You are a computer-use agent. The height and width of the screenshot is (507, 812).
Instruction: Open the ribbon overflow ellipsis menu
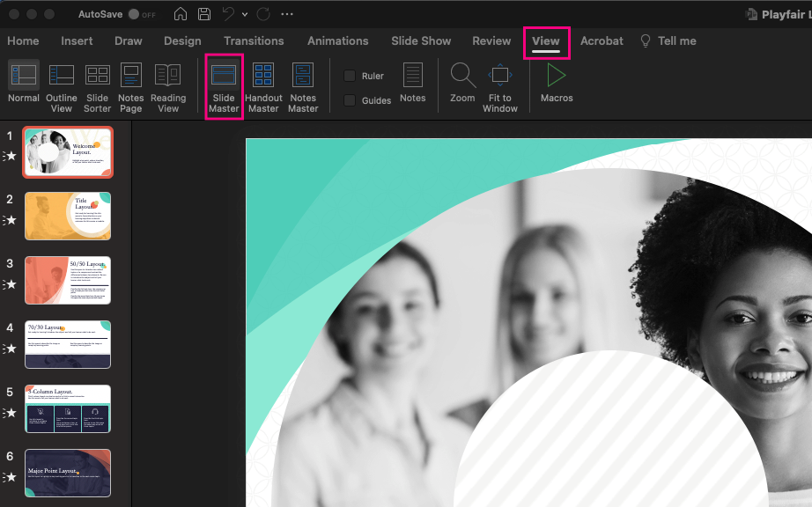286,14
